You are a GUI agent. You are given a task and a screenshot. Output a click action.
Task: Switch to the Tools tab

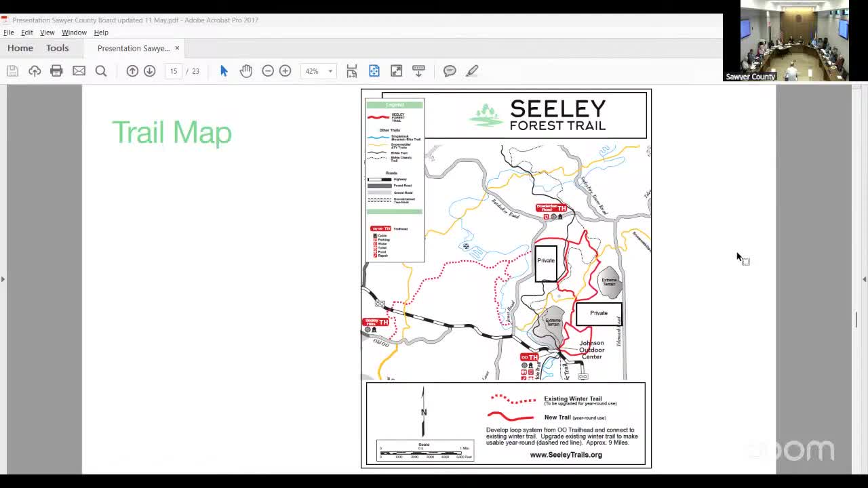58,48
